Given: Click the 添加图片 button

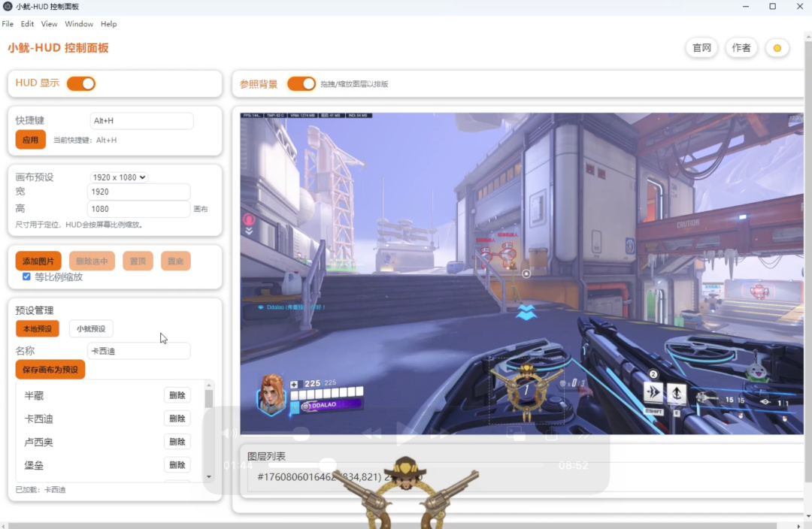Looking at the screenshot, I should coord(38,261).
